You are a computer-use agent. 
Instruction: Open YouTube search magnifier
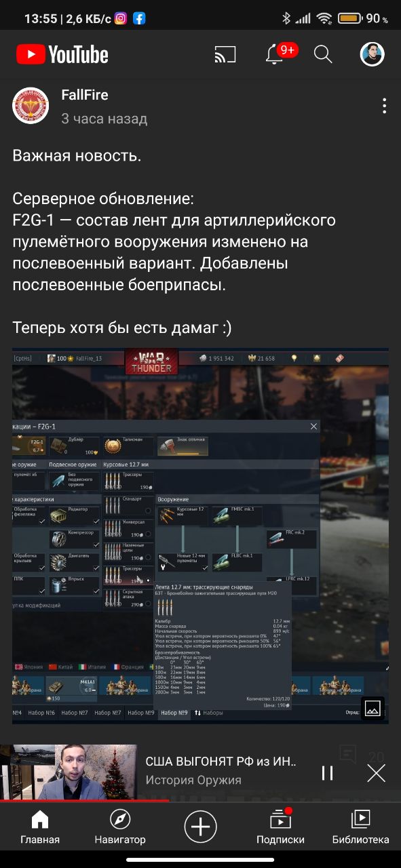click(x=324, y=55)
